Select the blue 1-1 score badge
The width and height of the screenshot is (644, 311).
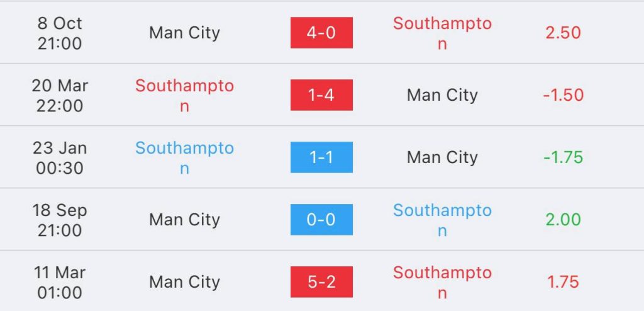[321, 157]
